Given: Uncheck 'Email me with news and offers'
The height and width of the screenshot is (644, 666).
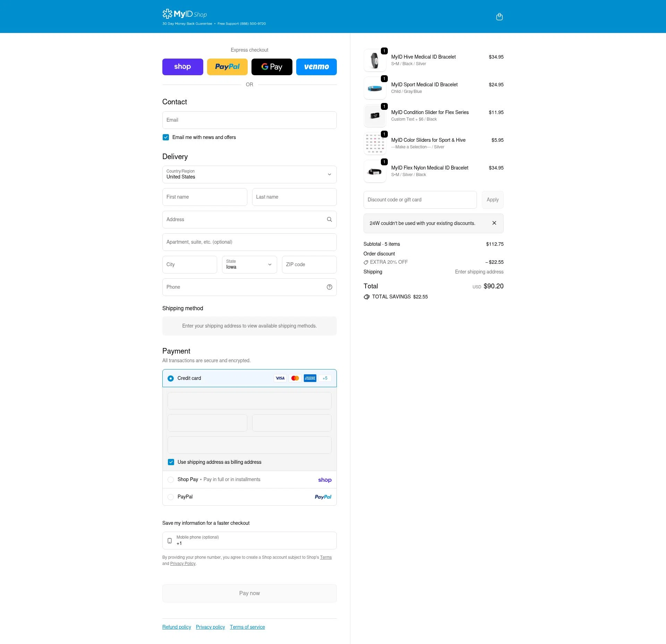Looking at the screenshot, I should coord(166,137).
